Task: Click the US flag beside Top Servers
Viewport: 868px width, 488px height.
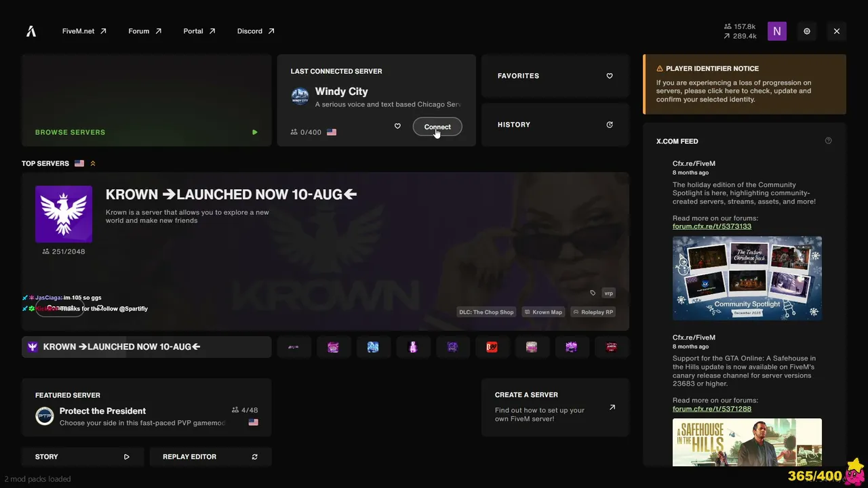Action: pyautogui.click(x=79, y=163)
